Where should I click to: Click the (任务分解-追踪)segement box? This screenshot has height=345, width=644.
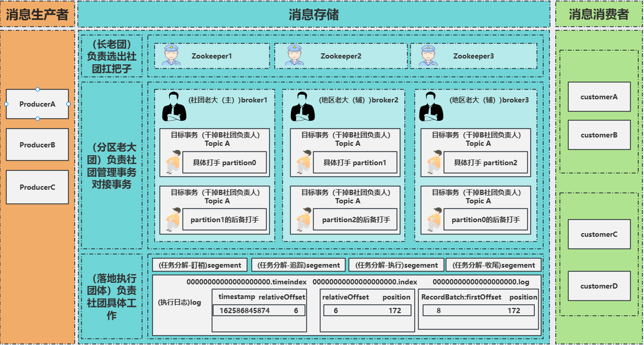299,265
